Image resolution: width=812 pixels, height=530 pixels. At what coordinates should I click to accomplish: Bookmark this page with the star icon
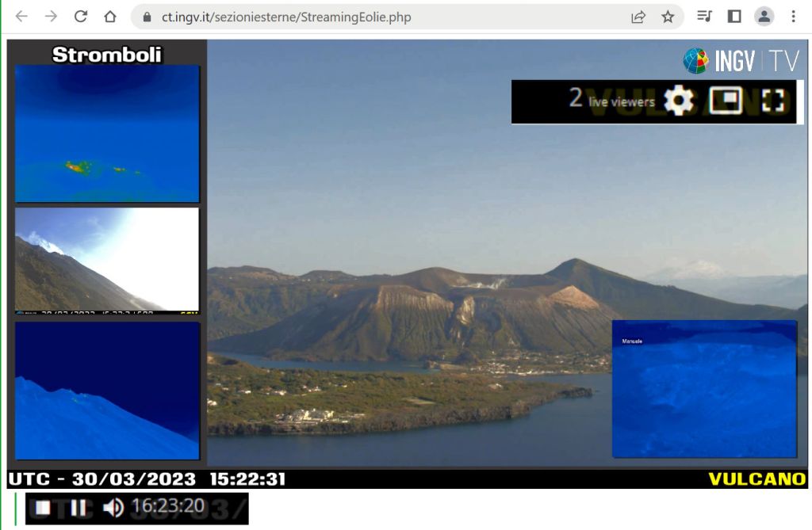point(668,17)
